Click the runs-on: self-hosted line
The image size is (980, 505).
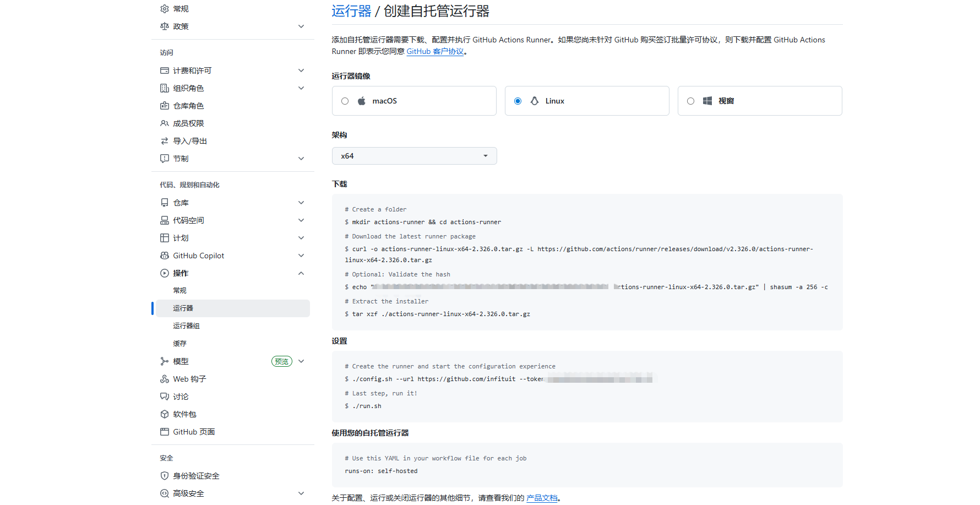pos(381,471)
